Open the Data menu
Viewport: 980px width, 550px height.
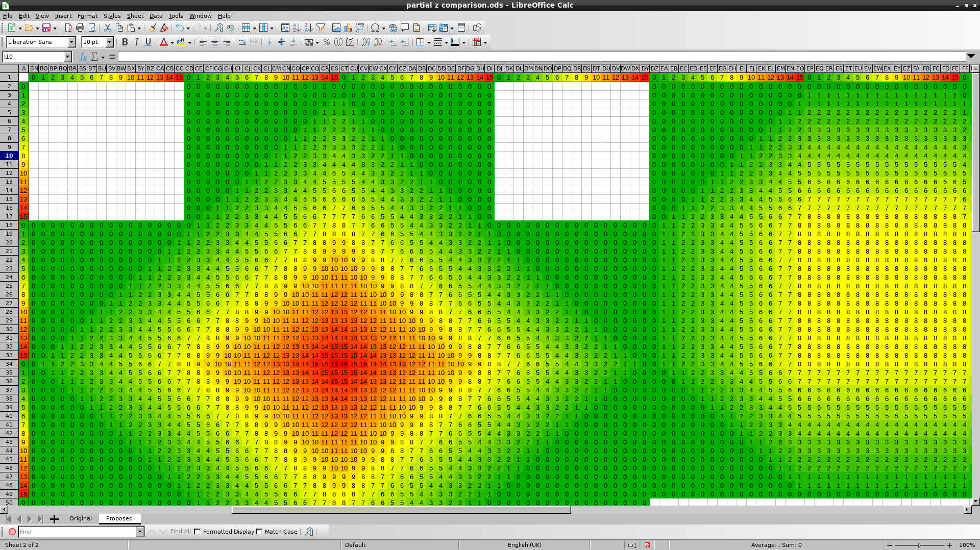(x=156, y=16)
